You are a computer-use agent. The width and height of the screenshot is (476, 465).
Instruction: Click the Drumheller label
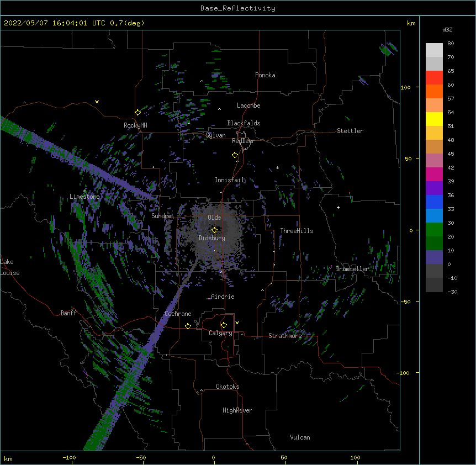pyautogui.click(x=352, y=269)
